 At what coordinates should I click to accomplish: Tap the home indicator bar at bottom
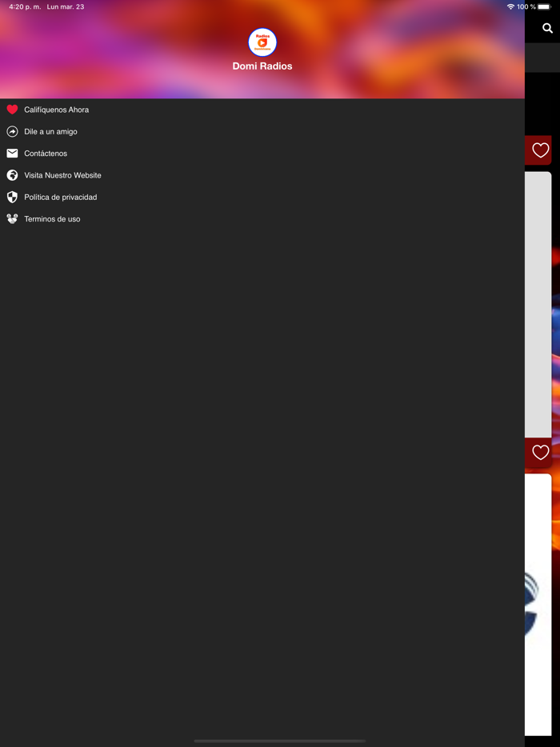pyautogui.click(x=280, y=741)
